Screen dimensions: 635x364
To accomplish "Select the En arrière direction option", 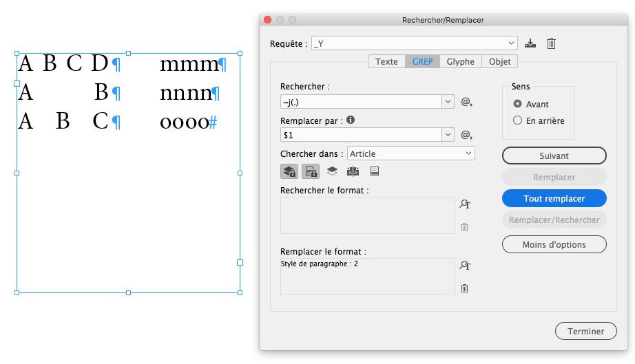I will [518, 120].
